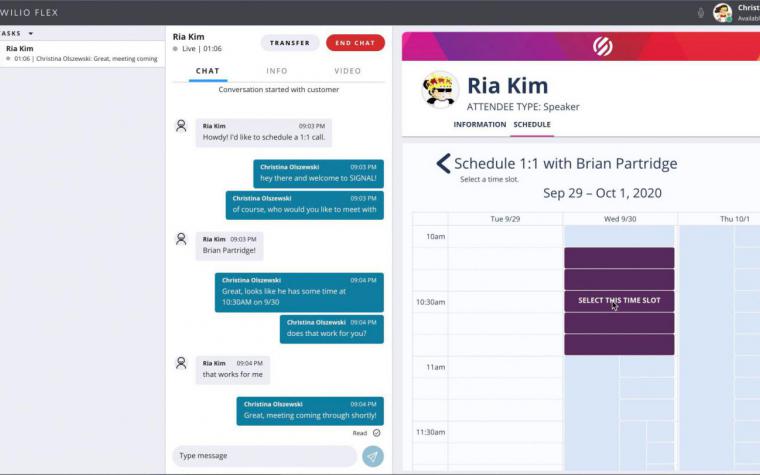Screen dimensions: 760x475
Task: Select the last purple slot before 11am
Action: click(619, 345)
